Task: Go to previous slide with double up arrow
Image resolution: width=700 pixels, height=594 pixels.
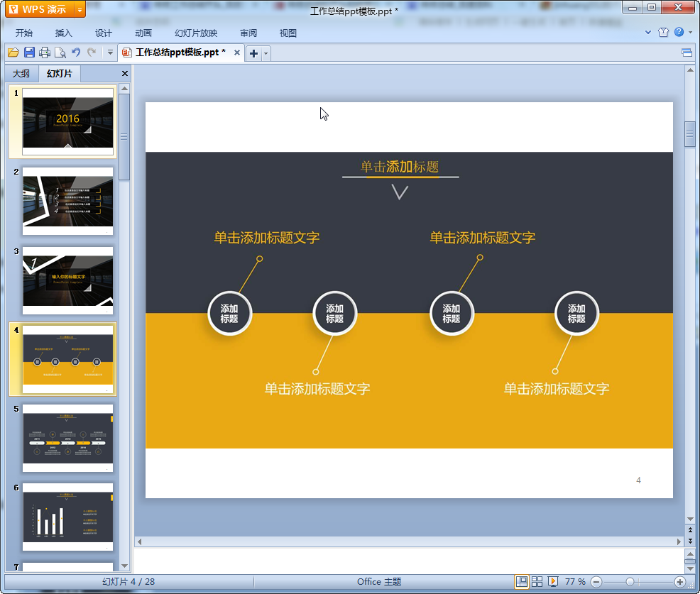Action: 690,530
